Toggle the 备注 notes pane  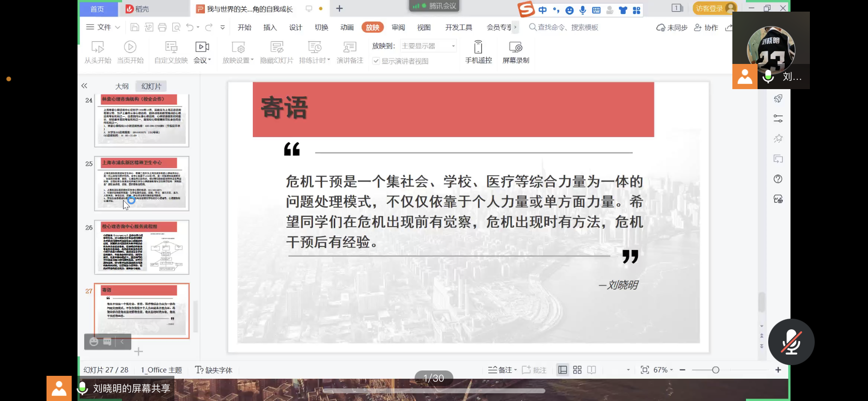coord(500,370)
